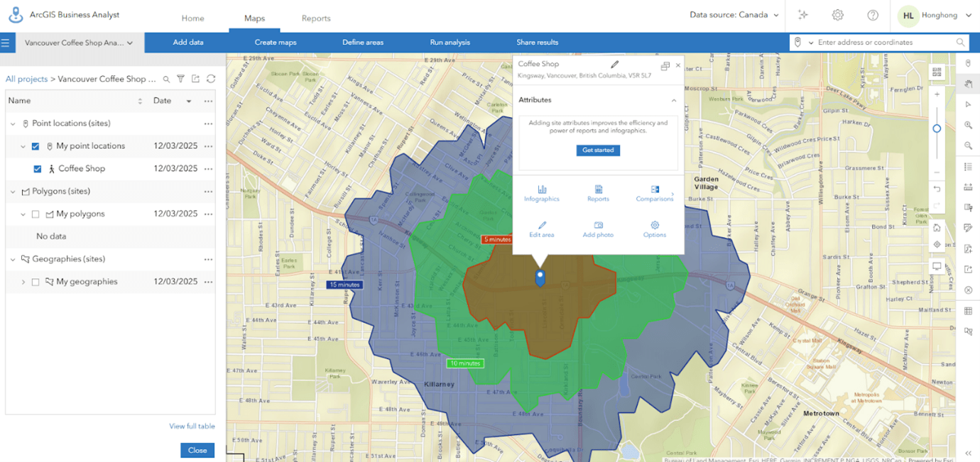Undo the last map extent change
980x462 pixels.
(937, 189)
